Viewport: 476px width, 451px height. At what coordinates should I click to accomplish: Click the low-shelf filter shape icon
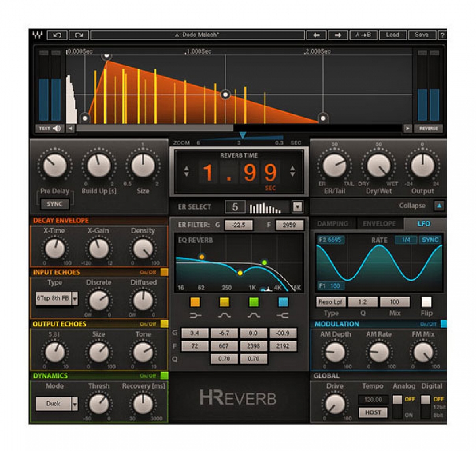195,316
